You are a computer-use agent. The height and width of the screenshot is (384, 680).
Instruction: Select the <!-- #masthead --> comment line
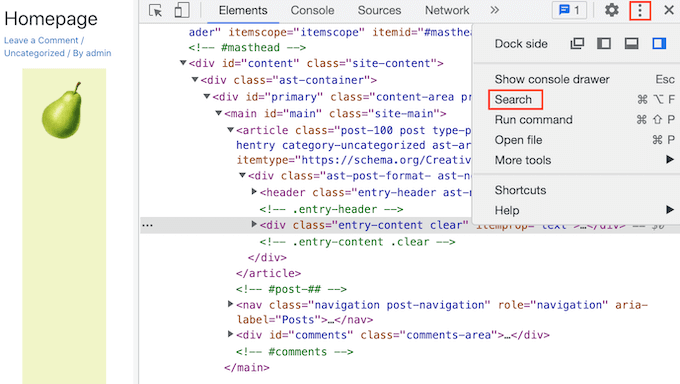[x=247, y=48]
